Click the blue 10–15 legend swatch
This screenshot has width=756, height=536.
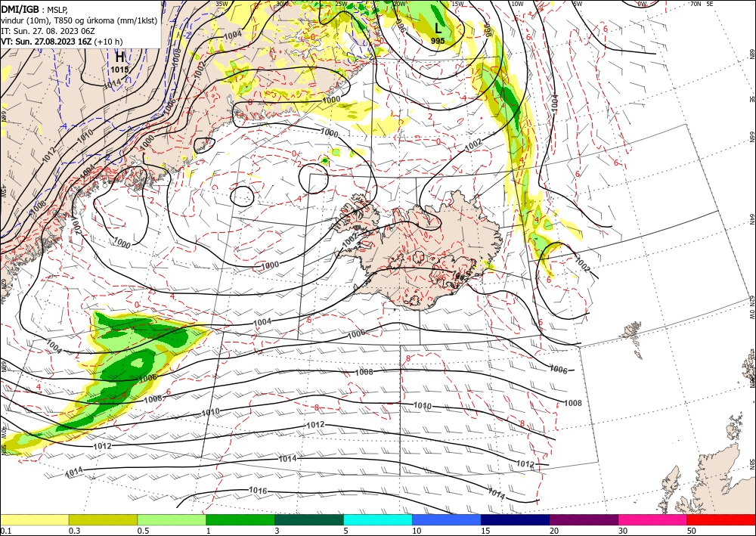tap(447, 519)
